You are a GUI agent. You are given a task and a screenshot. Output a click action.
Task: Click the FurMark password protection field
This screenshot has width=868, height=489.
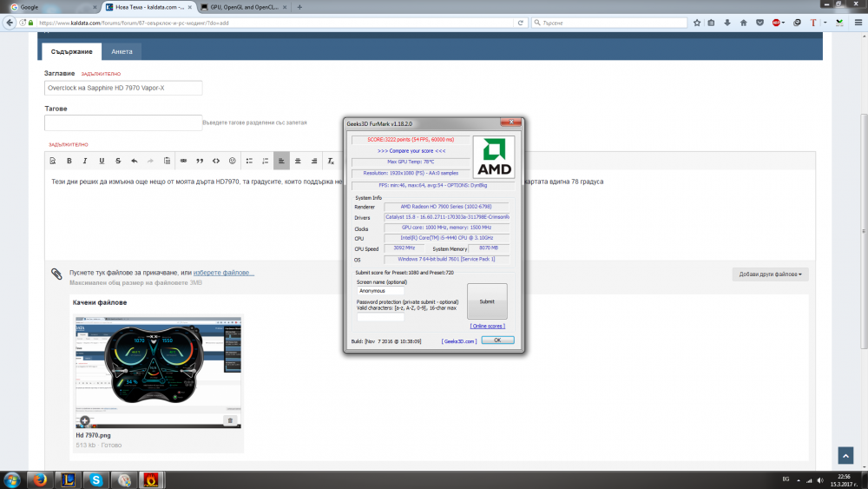380,317
